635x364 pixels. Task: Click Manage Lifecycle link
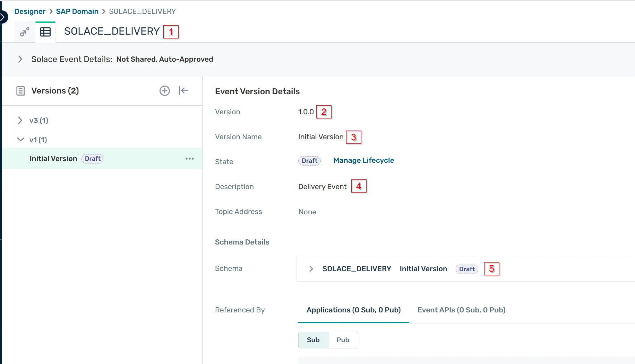tap(364, 160)
